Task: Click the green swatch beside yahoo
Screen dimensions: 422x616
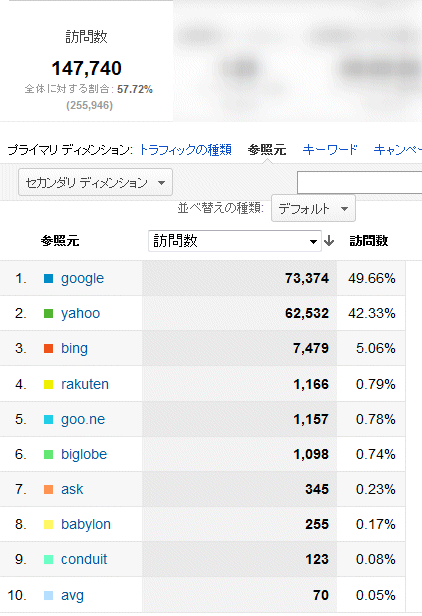Action: tap(48, 314)
